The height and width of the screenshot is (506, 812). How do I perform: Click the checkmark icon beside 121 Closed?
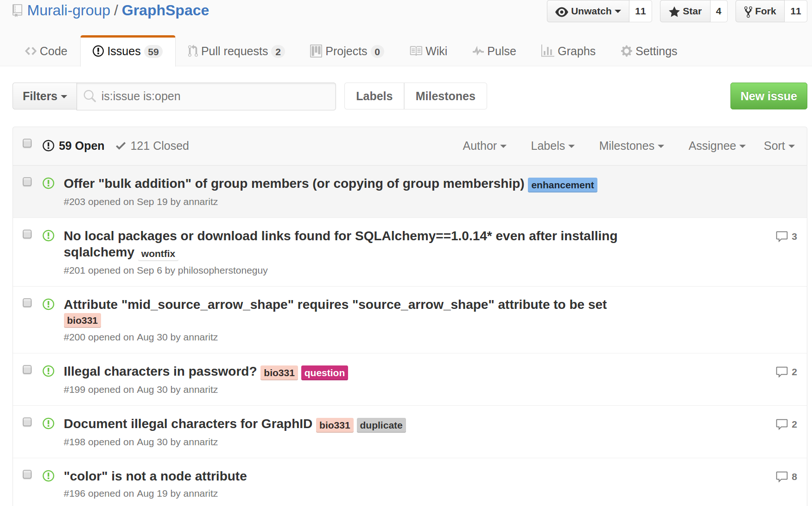[x=121, y=146]
